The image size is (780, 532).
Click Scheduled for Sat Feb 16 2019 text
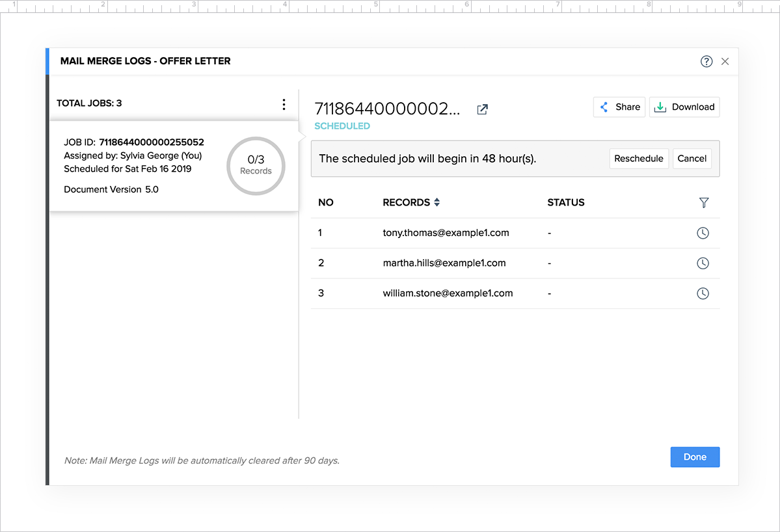[128, 169]
